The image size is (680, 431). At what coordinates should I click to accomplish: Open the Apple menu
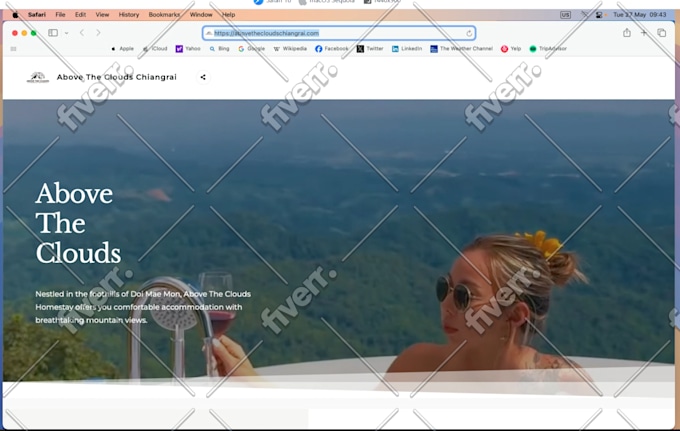[15, 15]
